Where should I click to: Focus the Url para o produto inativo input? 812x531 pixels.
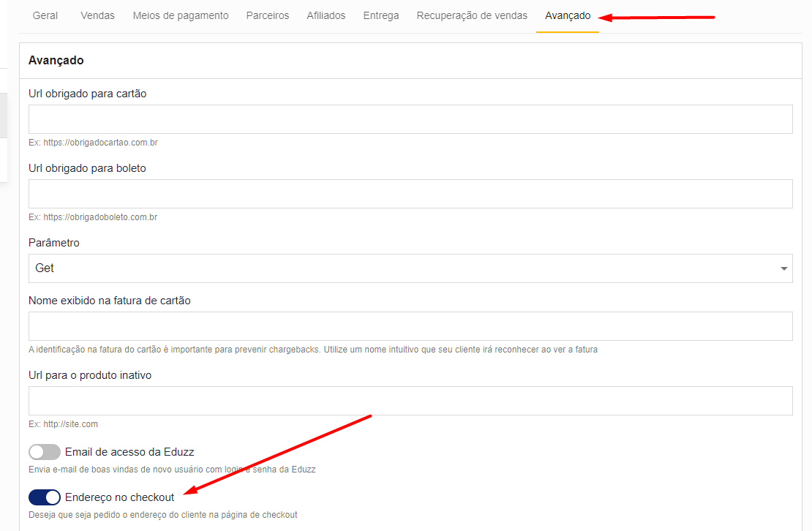(410, 401)
